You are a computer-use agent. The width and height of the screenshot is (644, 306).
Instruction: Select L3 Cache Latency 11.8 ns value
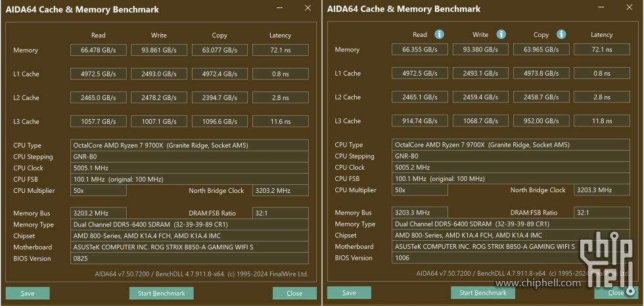pyautogui.click(x=602, y=121)
